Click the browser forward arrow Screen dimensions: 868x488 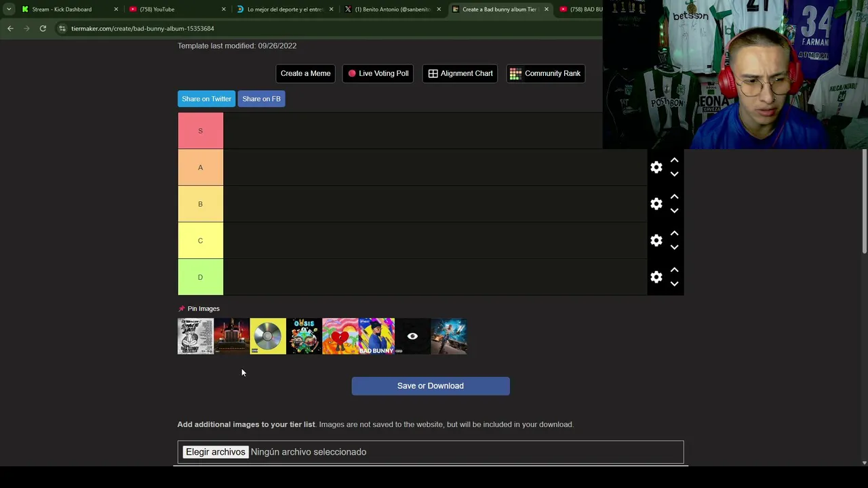click(x=26, y=28)
